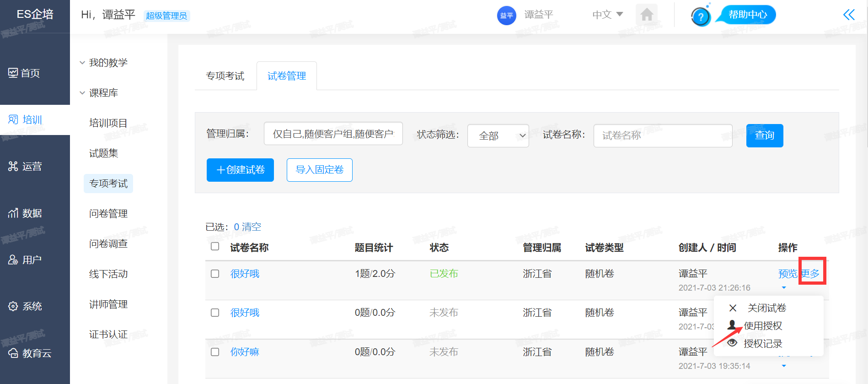
Task: Open the unpublished 很好哦 paper link
Action: [x=245, y=313]
